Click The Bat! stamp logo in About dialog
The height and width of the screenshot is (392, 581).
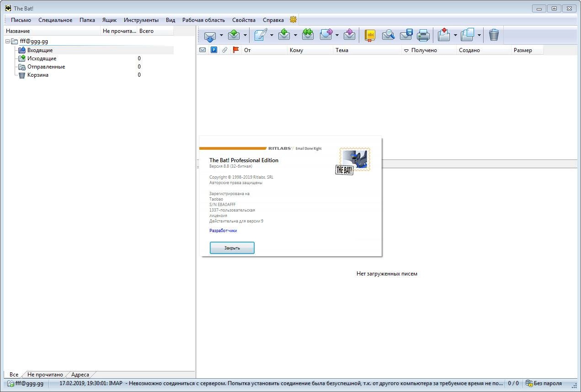click(353, 161)
